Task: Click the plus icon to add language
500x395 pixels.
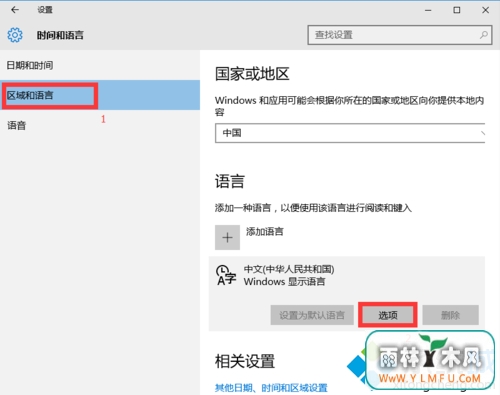Action: [x=227, y=237]
